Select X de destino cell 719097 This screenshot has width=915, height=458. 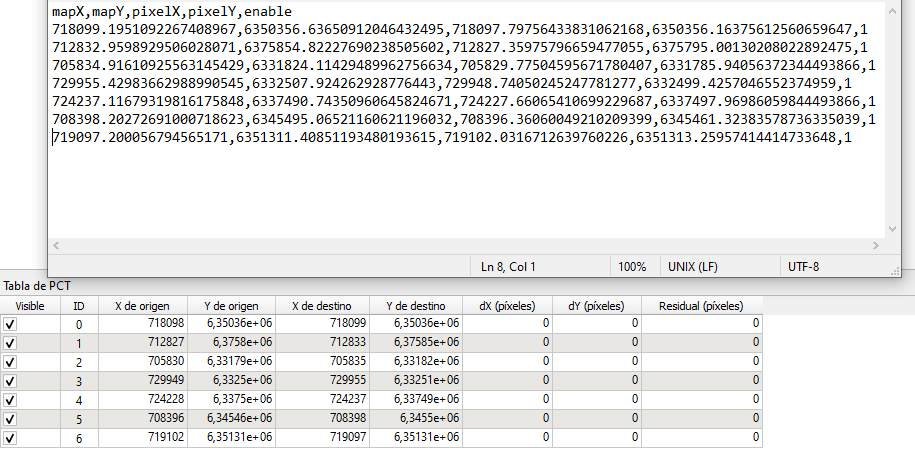coord(322,438)
